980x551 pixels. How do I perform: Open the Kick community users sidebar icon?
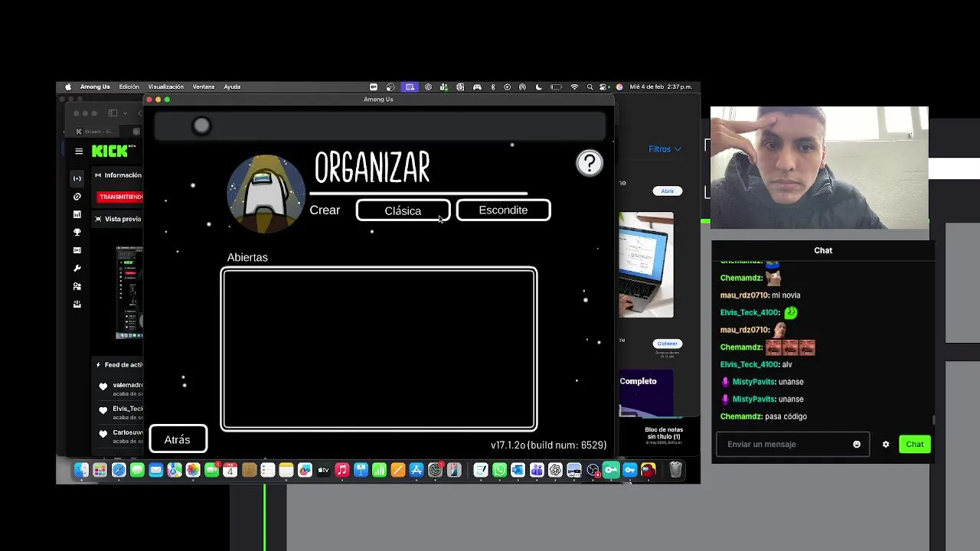(x=77, y=286)
